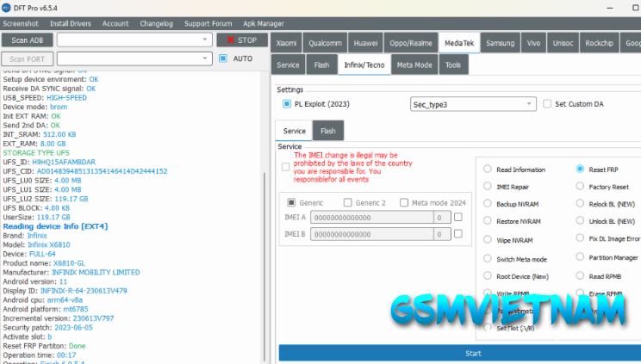This screenshot has width=641, height=364.
Task: Open the Meta Mode tab
Action: (414, 65)
